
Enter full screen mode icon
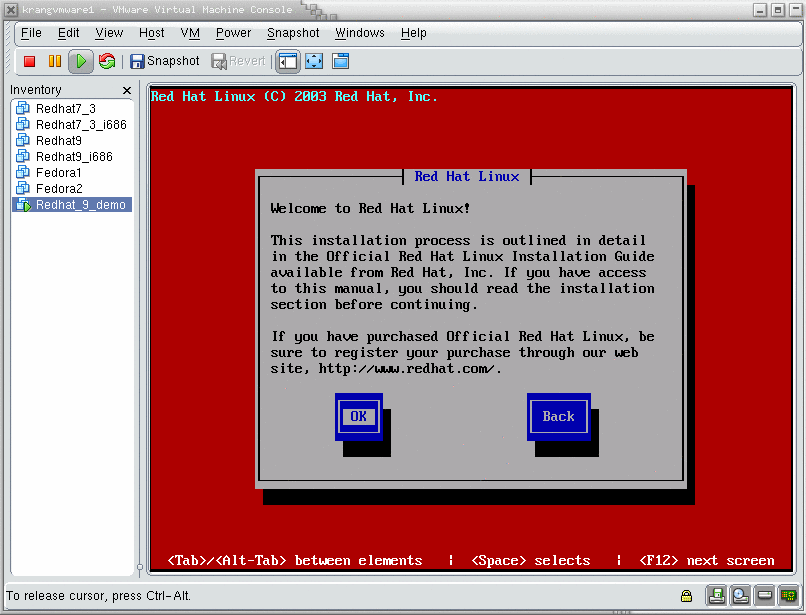[314, 61]
